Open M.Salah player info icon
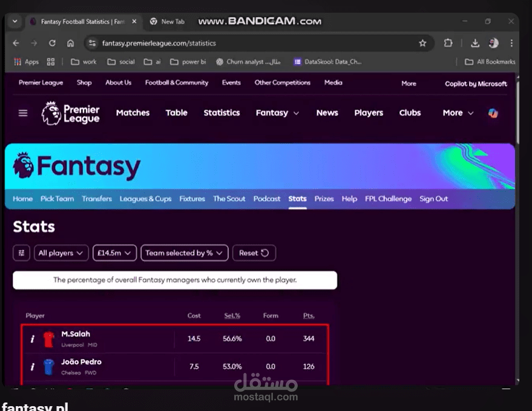 (32, 339)
